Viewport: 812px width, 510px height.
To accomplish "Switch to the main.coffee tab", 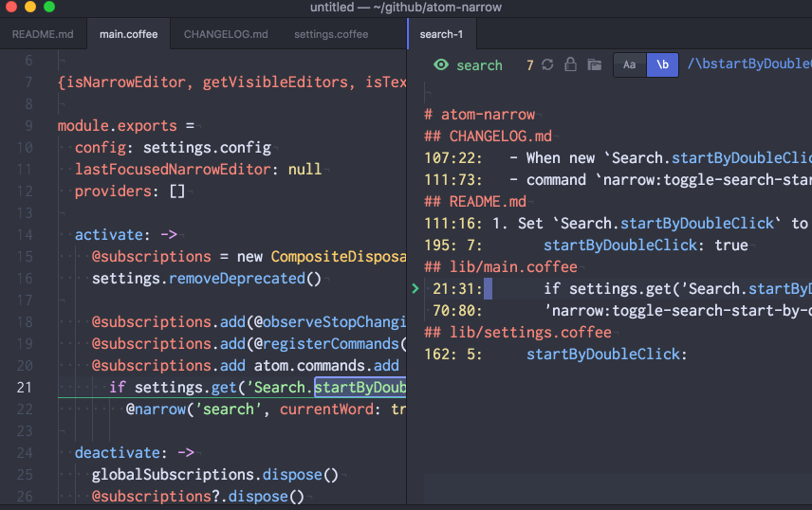I will [128, 34].
